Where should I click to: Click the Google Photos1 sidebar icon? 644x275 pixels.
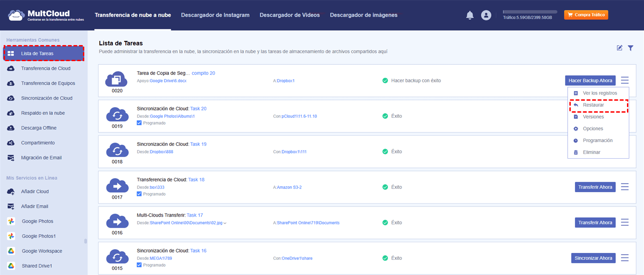11,236
